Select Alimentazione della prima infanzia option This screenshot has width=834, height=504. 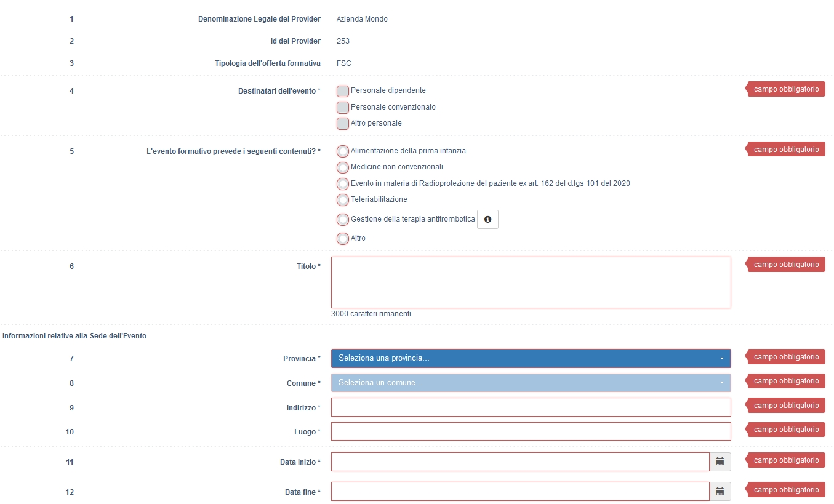pos(343,151)
